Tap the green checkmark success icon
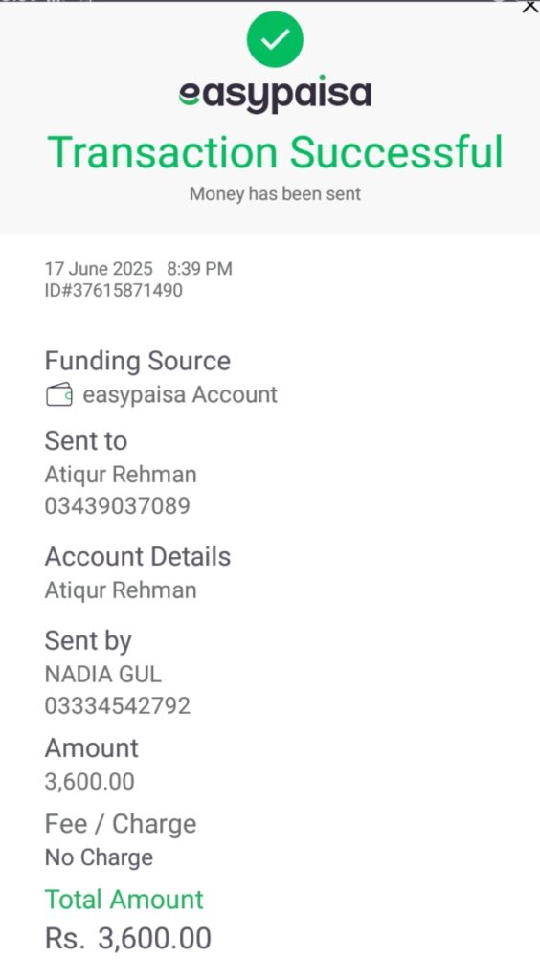Screen dimensions: 540x980 [x=275, y=39]
